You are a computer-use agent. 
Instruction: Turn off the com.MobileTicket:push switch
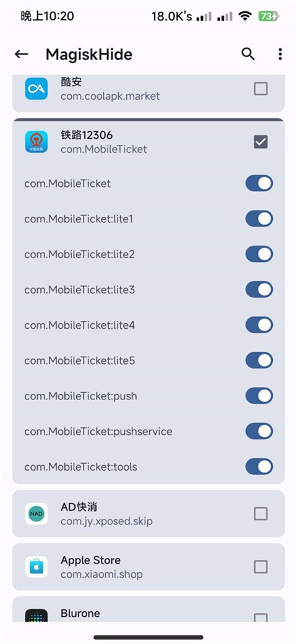point(259,396)
